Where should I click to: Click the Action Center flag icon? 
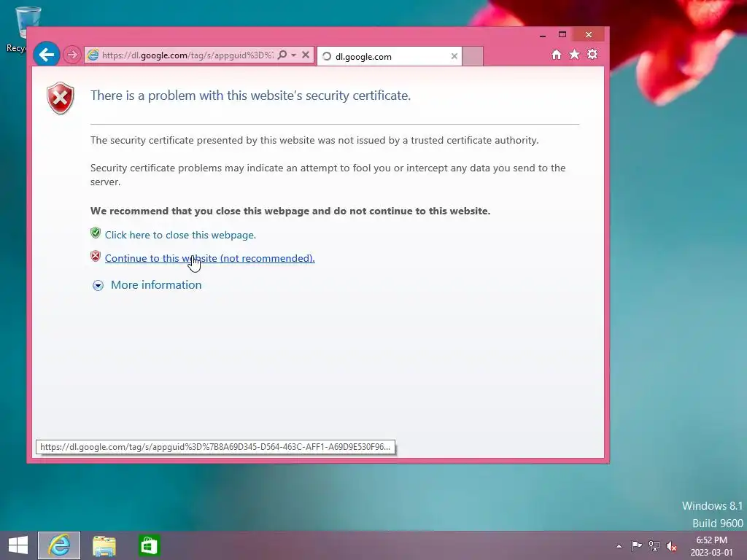(636, 546)
